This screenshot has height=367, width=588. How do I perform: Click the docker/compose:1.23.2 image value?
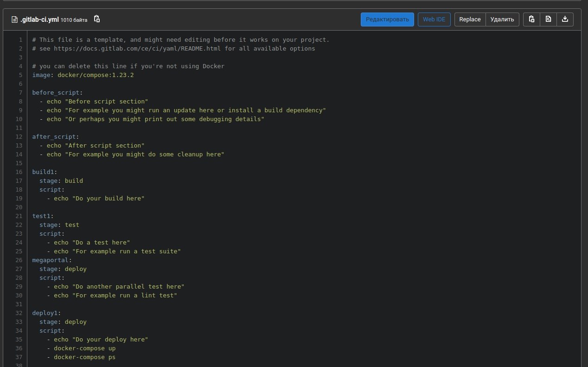[x=96, y=75]
